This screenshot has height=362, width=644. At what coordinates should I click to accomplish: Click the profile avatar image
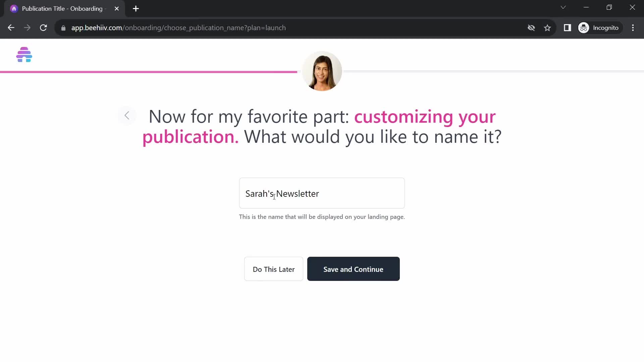tap(322, 72)
